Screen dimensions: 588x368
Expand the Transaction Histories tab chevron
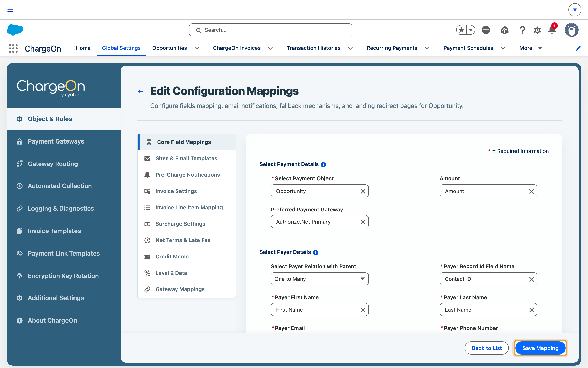[x=350, y=48]
